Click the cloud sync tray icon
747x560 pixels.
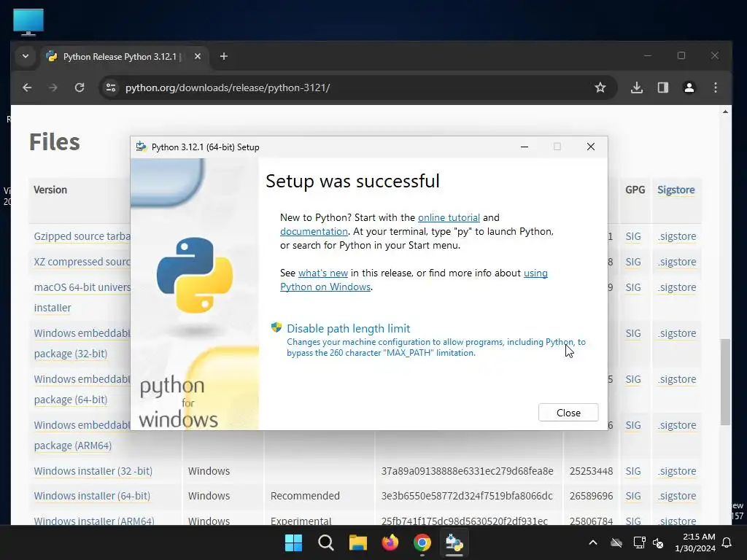point(616,542)
